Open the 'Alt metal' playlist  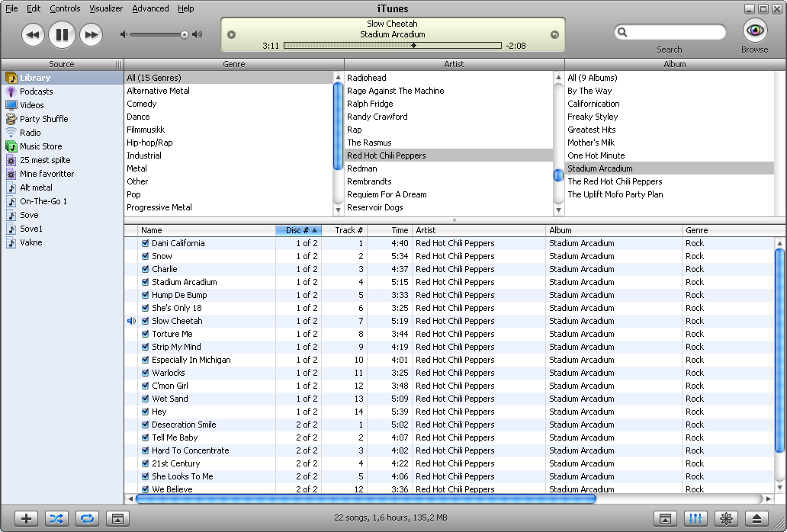coord(63,187)
